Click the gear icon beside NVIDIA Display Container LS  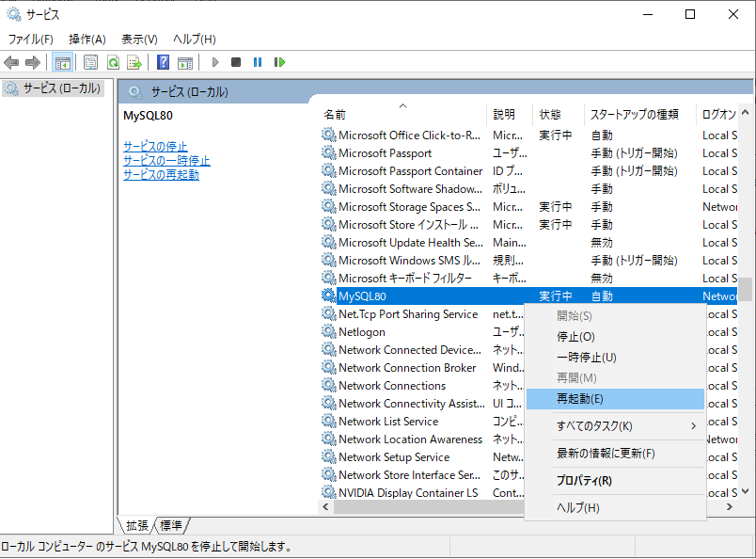329,492
